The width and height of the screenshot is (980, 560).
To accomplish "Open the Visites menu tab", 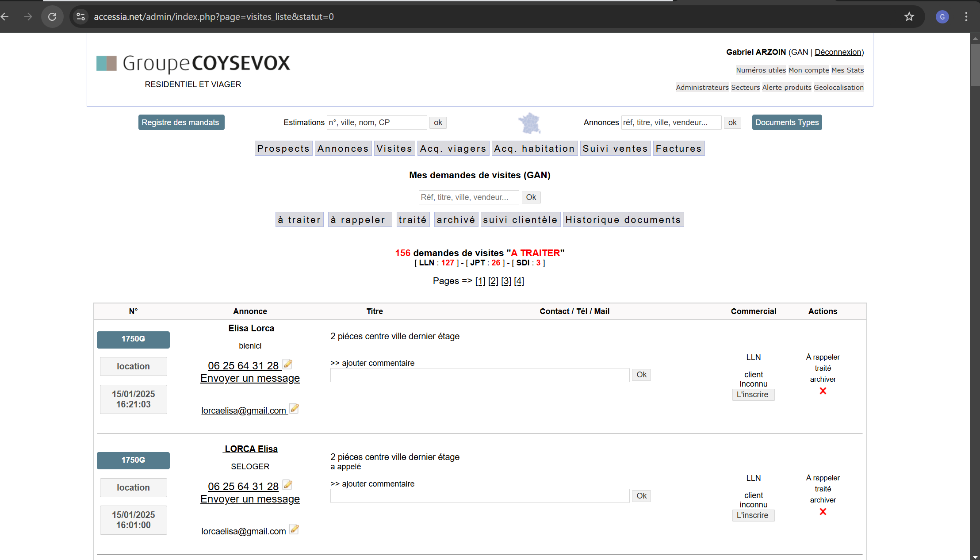I will [x=394, y=149].
